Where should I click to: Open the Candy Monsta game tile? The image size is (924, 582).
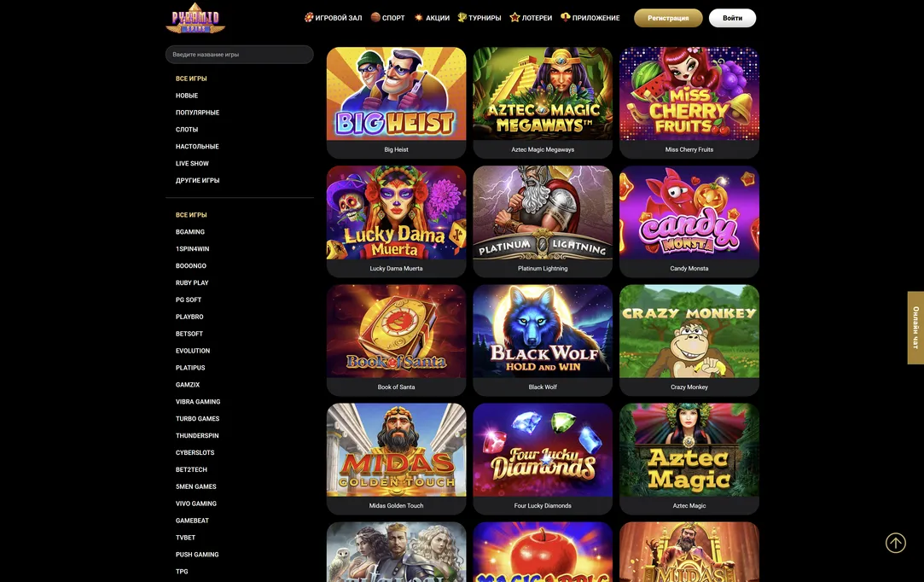click(689, 221)
